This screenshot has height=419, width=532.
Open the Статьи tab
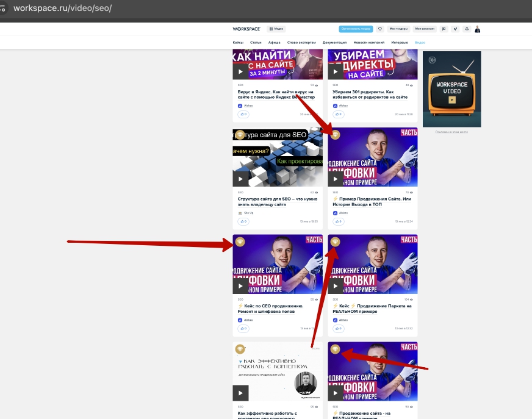coord(256,43)
